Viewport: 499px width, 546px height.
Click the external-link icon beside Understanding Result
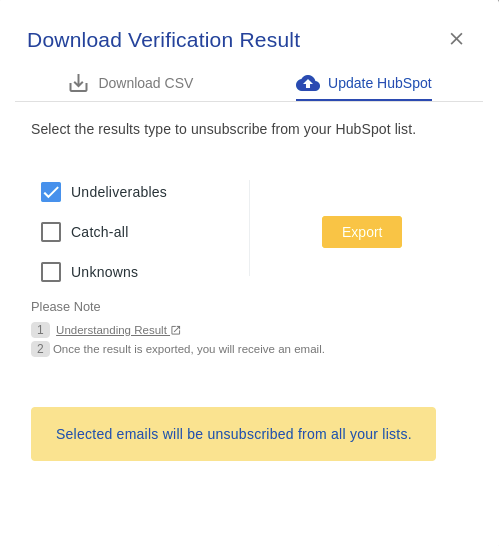tap(176, 330)
